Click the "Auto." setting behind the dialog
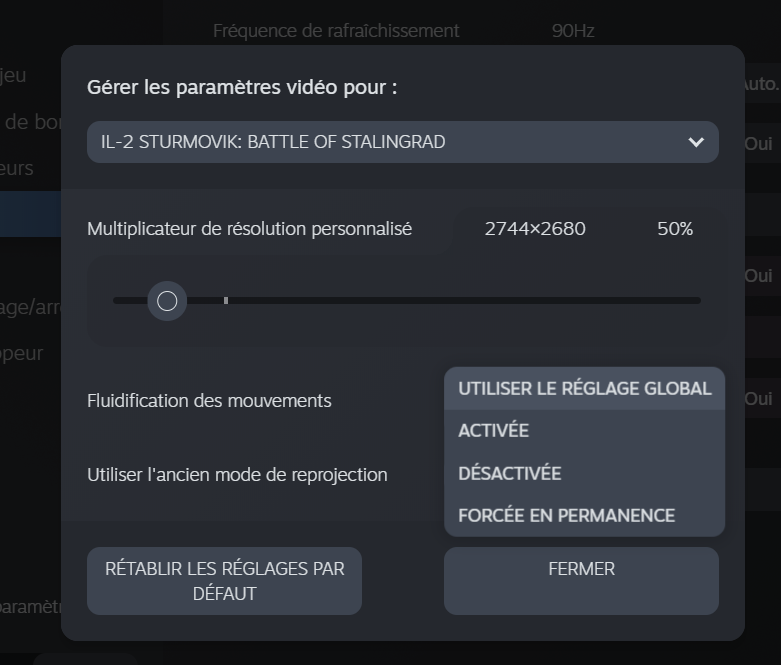The height and width of the screenshot is (665, 781). (760, 84)
